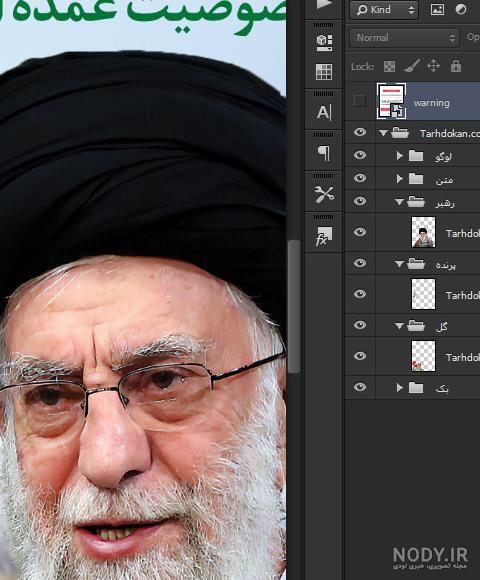Open the Normal blend mode dropdown
This screenshot has height=580, width=480.
pos(405,38)
